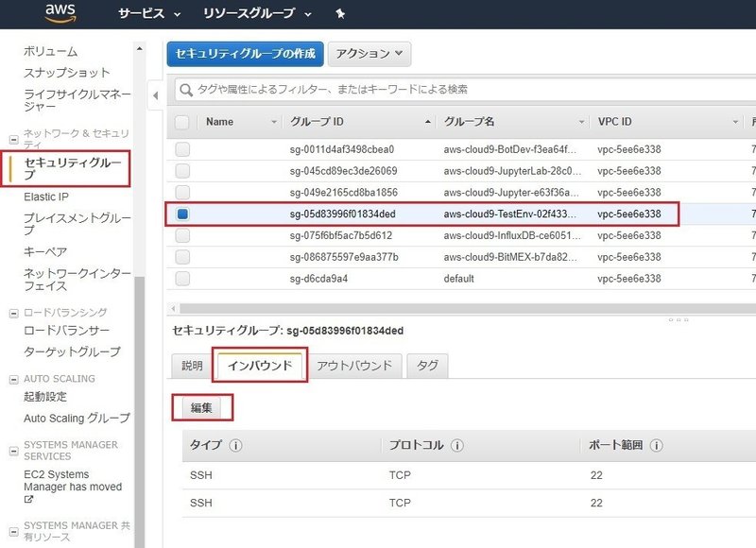Check the row sg-0011d4af3498cbea0
756x548 pixels.
182,149
